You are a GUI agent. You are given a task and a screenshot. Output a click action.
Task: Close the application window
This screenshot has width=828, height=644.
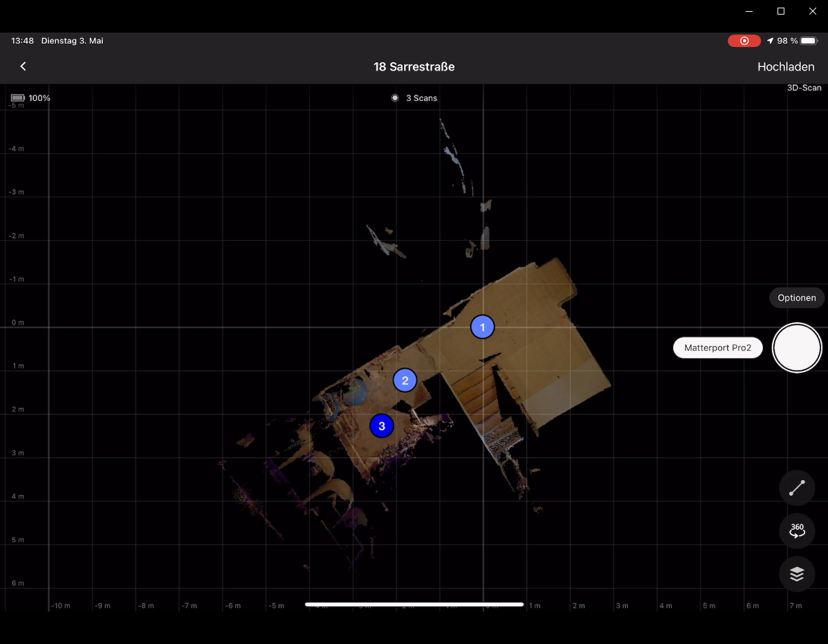pos(812,11)
